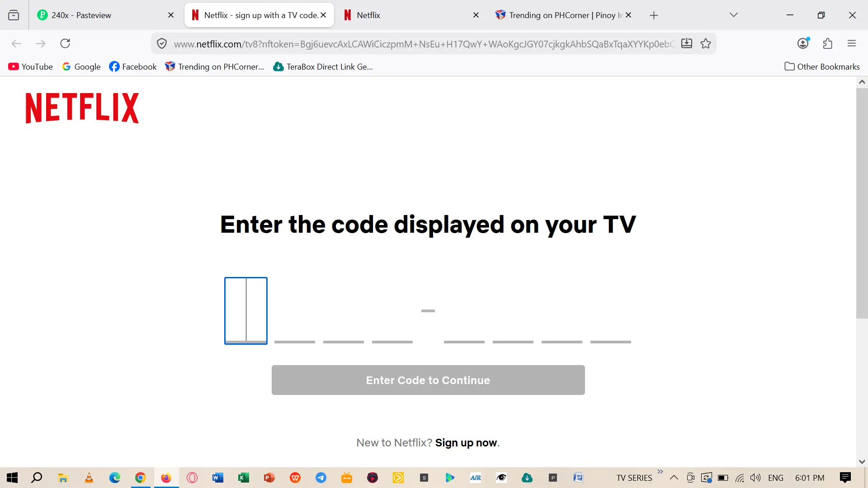
Task: Click the Sign up now link
Action: coord(466,443)
